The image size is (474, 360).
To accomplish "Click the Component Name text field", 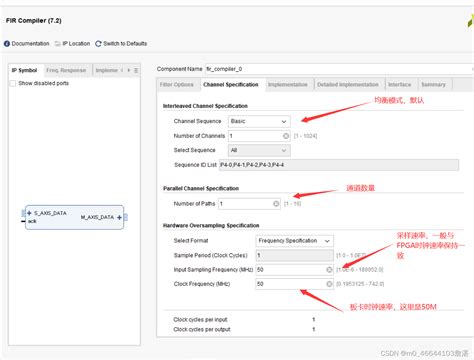I will [339, 69].
